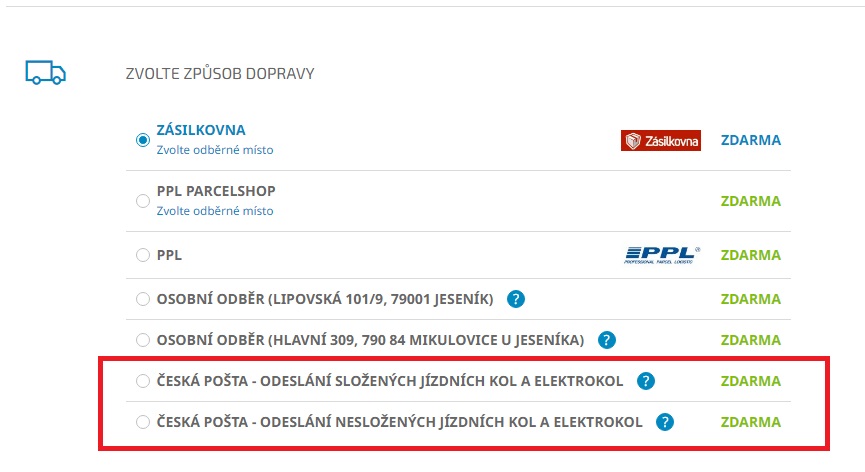Select Osobní odběr Lipovská Jeseník radio

[143, 299]
